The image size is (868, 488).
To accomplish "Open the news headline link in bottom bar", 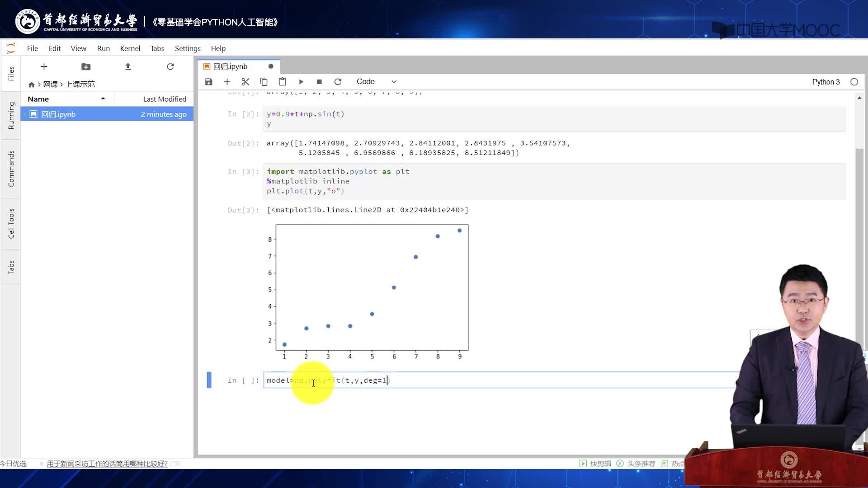I will coord(107,464).
